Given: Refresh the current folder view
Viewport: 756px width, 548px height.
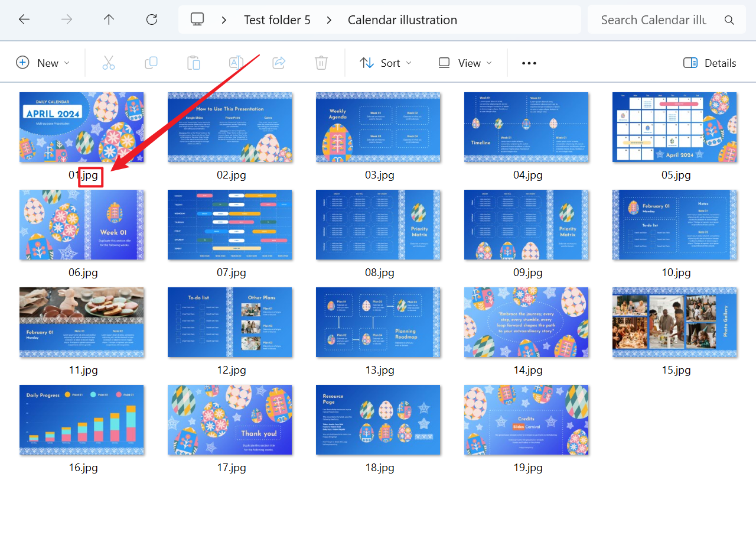Looking at the screenshot, I should (x=152, y=20).
